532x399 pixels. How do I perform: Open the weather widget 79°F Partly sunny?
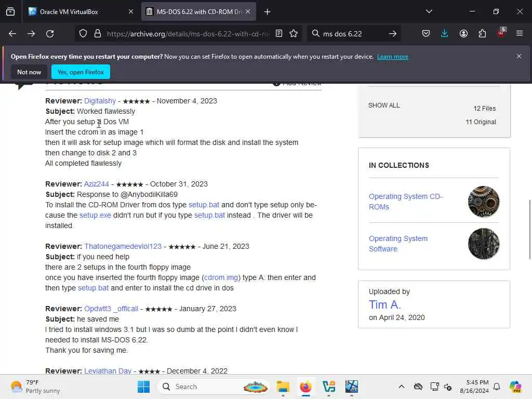pos(35,387)
